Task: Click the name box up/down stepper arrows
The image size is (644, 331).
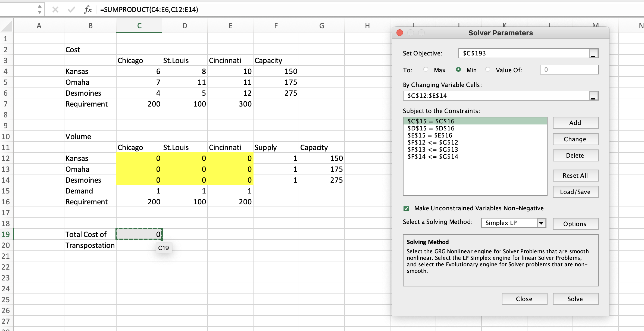Action: [40, 9]
